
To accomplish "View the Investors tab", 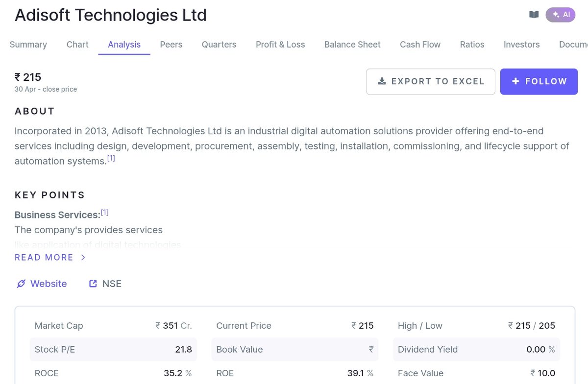I will point(521,45).
